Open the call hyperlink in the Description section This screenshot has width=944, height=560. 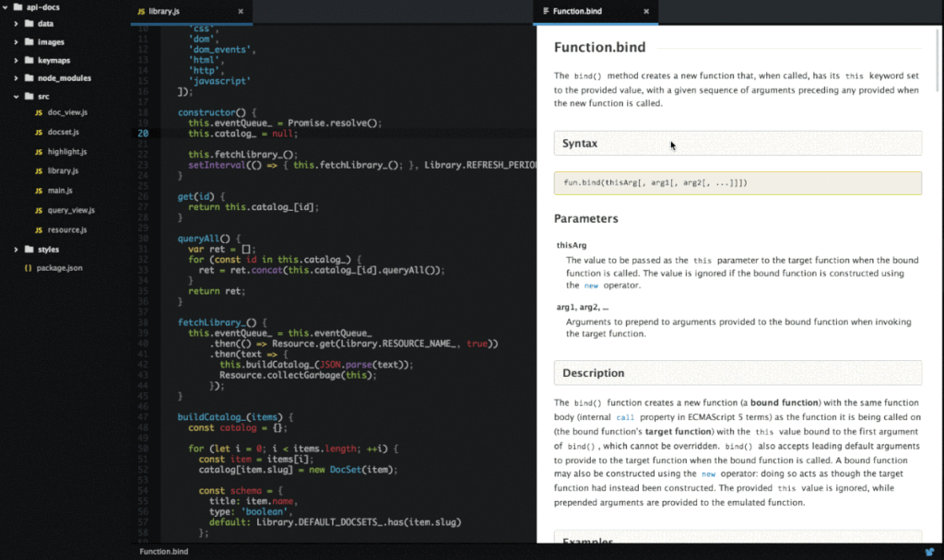click(x=625, y=416)
